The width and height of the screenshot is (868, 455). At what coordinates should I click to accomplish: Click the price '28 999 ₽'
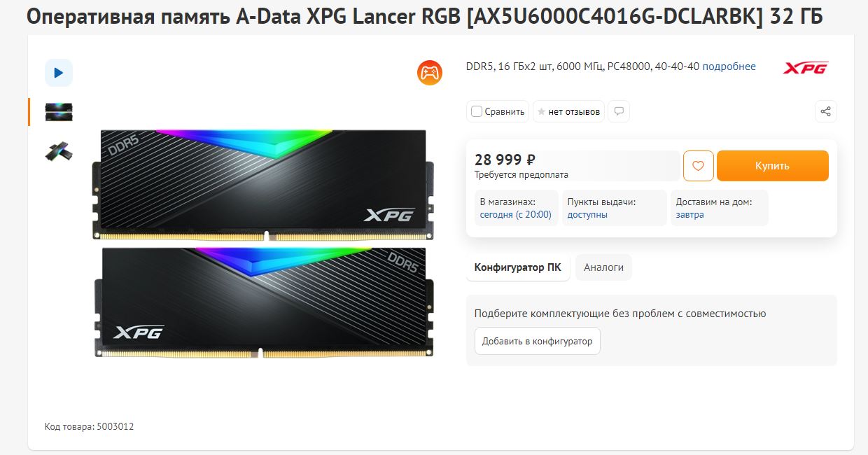[x=505, y=160]
